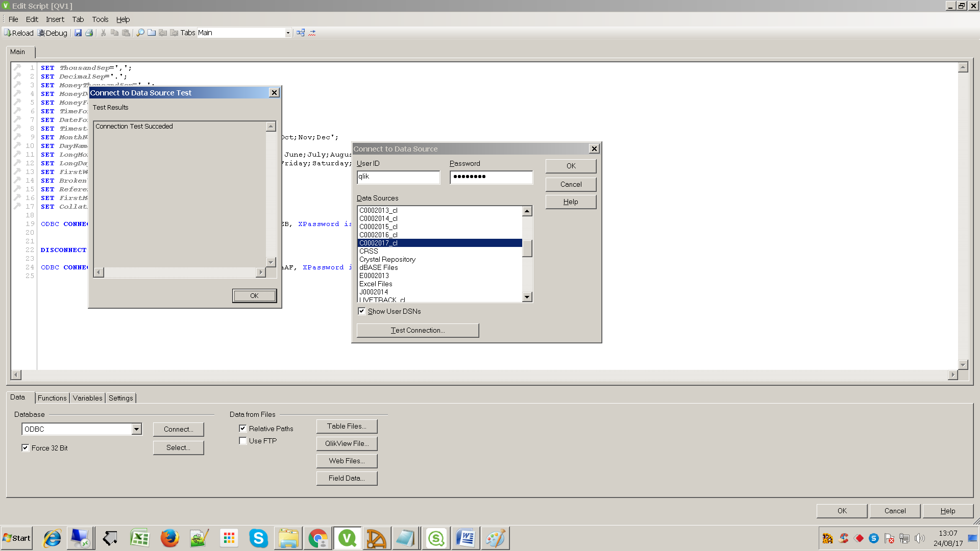Click in the User ID input field

pyautogui.click(x=398, y=177)
